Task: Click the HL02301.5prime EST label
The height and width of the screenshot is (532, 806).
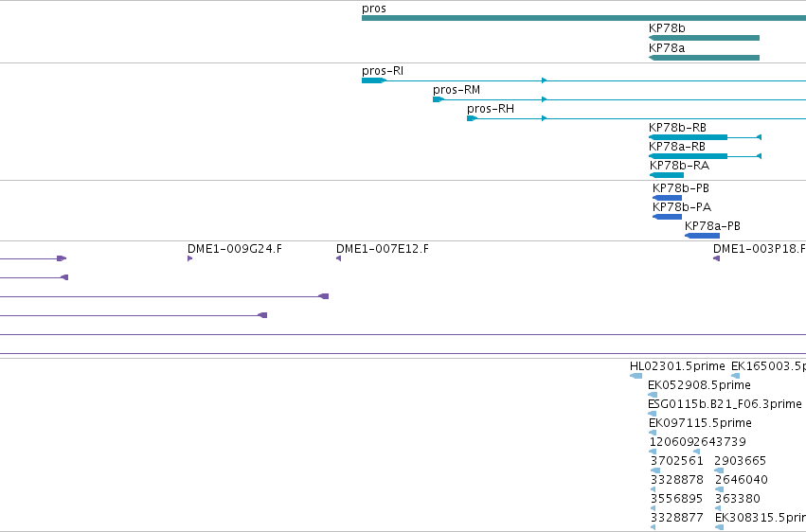Action: point(677,366)
